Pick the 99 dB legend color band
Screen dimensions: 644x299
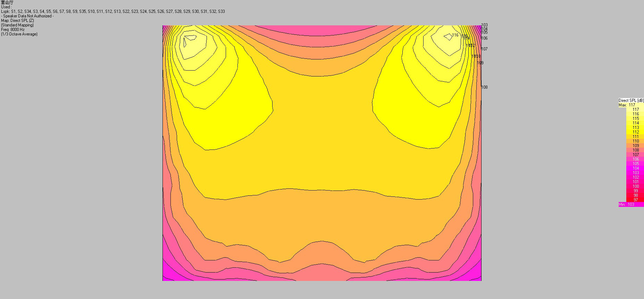(x=635, y=191)
